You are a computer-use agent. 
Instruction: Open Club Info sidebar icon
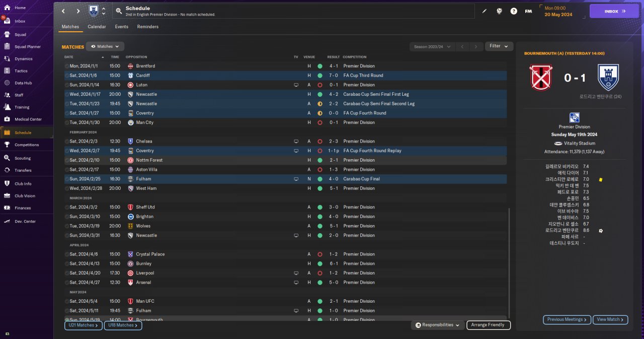coord(7,184)
